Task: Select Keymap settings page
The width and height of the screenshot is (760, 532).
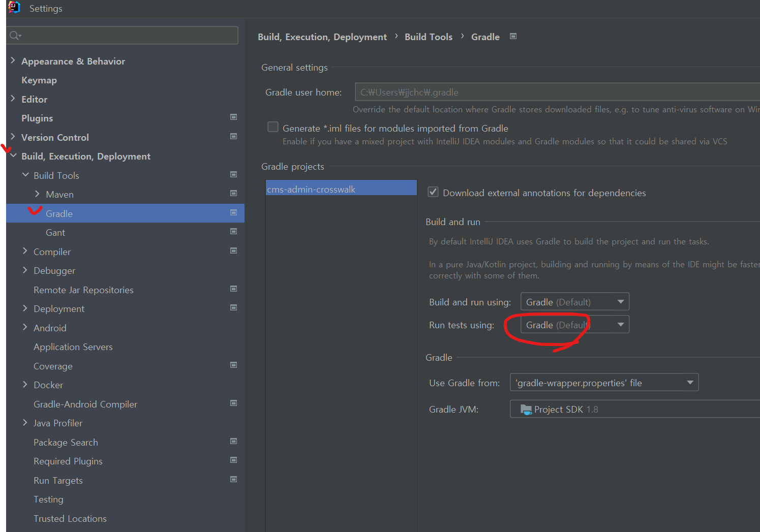Action: coord(39,80)
